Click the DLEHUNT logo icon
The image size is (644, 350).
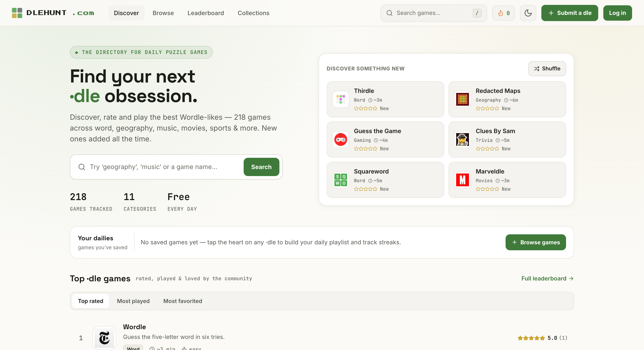pos(17,13)
